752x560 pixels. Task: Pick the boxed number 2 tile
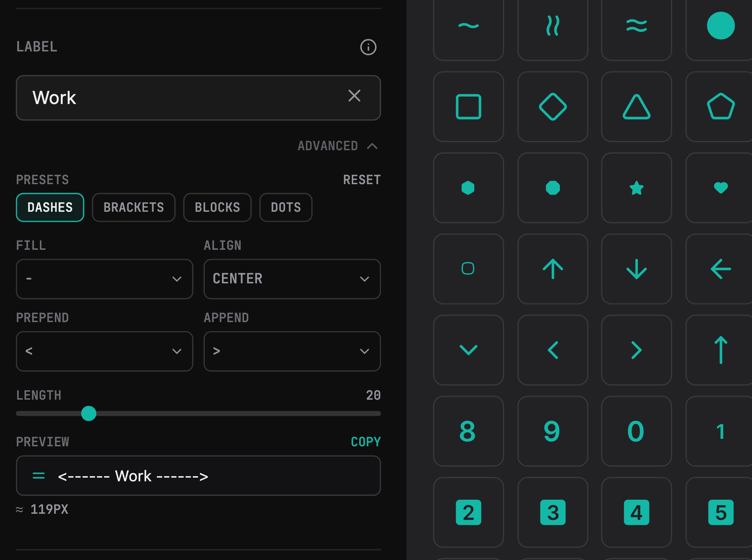point(469,512)
